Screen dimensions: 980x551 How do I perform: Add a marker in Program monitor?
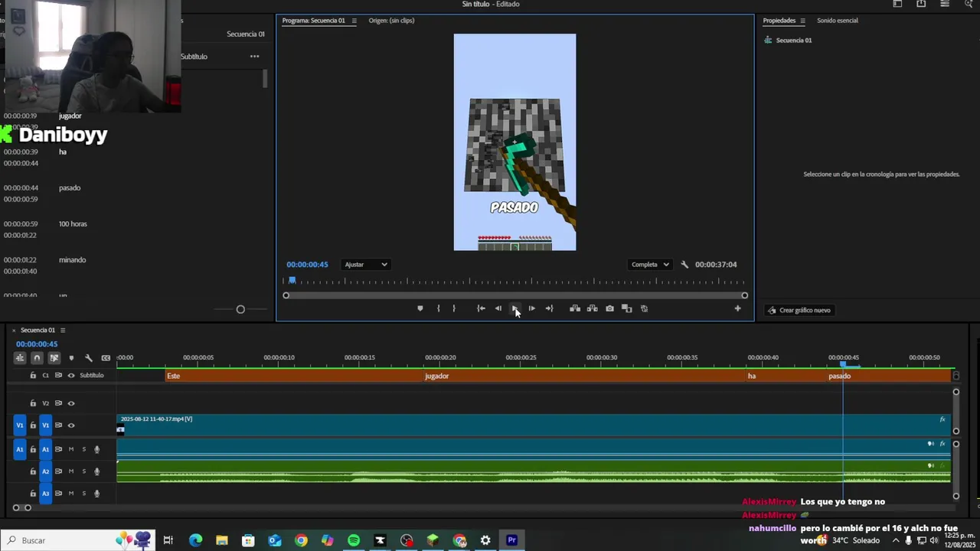[420, 308]
